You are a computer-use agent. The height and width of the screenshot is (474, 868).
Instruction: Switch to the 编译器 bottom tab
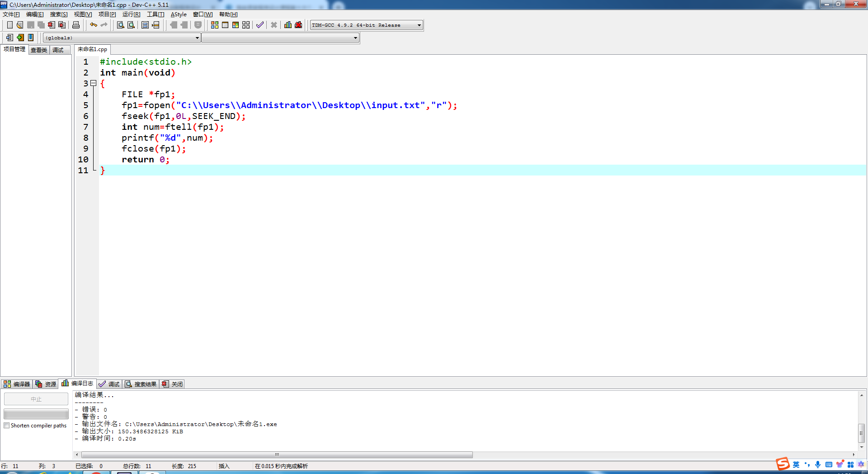coord(17,384)
